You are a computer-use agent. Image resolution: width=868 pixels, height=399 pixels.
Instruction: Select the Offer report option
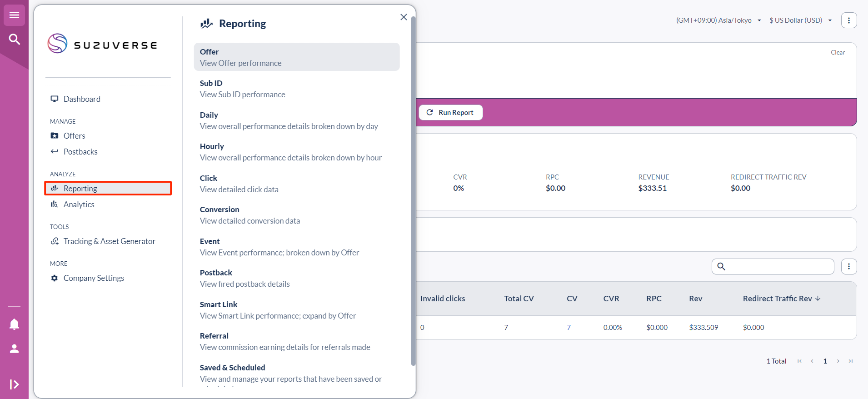(296, 57)
